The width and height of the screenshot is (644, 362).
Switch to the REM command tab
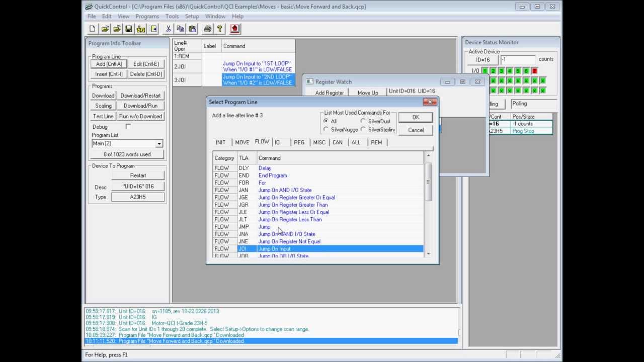click(x=376, y=142)
